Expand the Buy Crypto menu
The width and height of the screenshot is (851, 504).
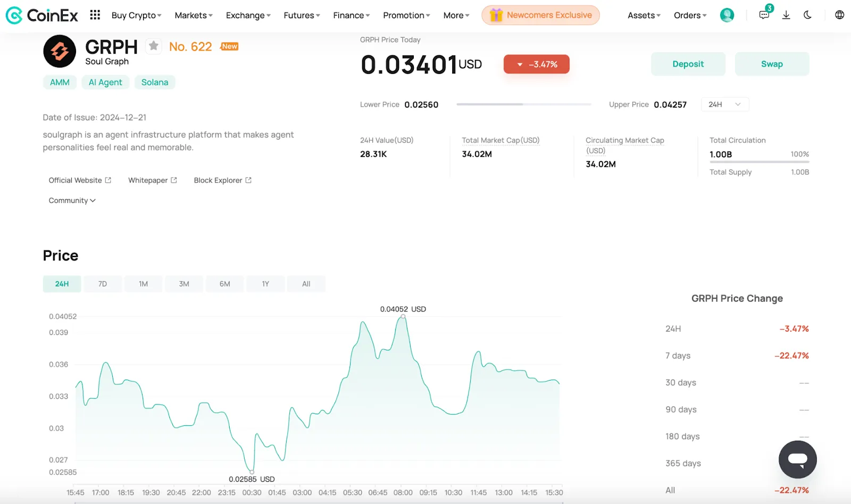point(136,15)
